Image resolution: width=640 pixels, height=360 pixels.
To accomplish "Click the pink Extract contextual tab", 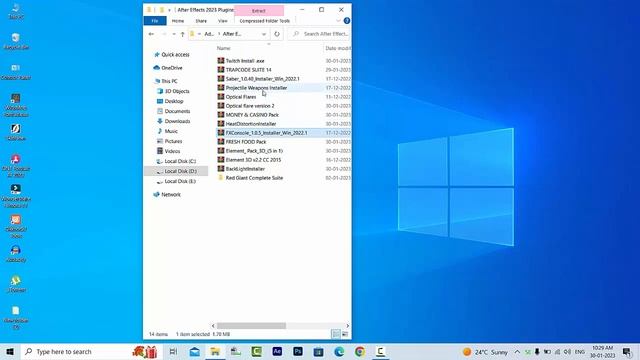I will tap(259, 11).
